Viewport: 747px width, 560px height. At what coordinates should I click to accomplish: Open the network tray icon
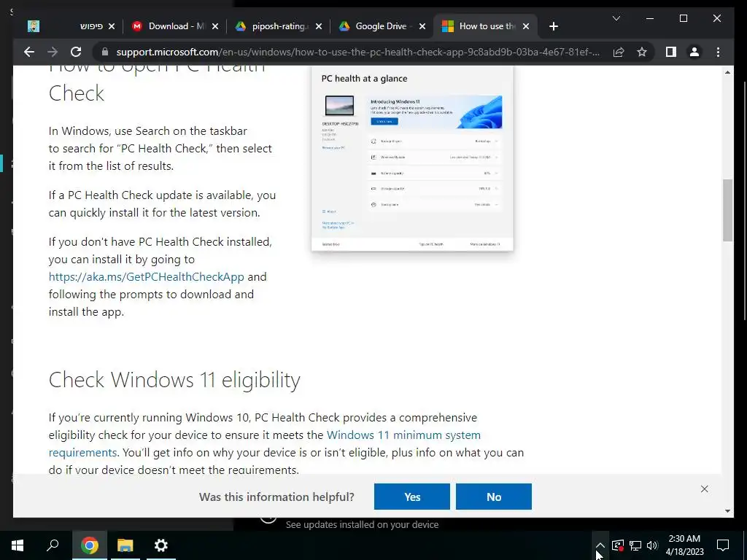635,545
